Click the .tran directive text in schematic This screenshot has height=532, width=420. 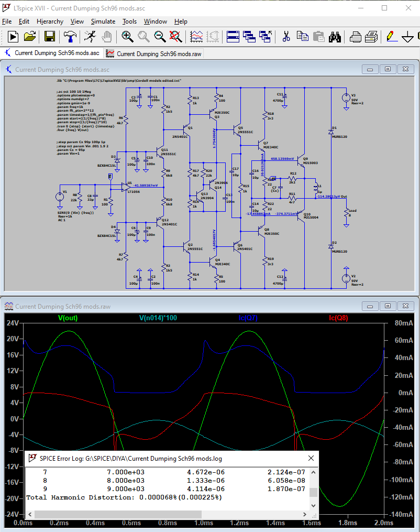[x=85, y=126]
